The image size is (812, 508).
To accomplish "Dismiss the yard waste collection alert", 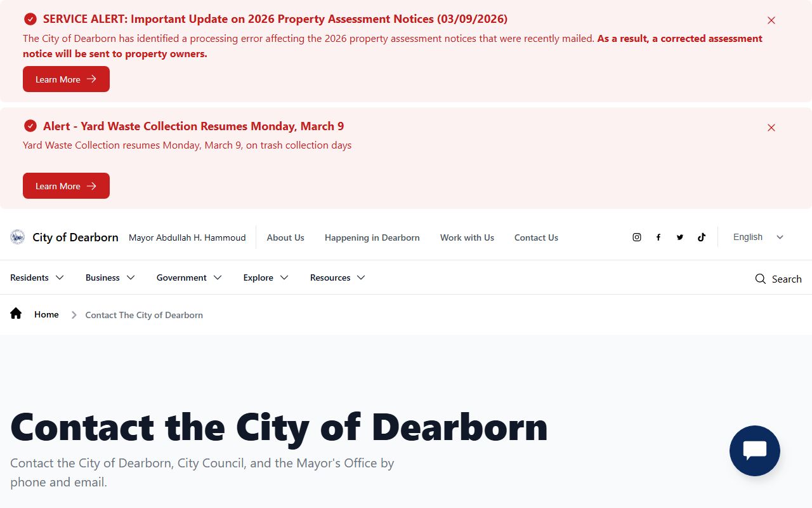I will tap(771, 128).
